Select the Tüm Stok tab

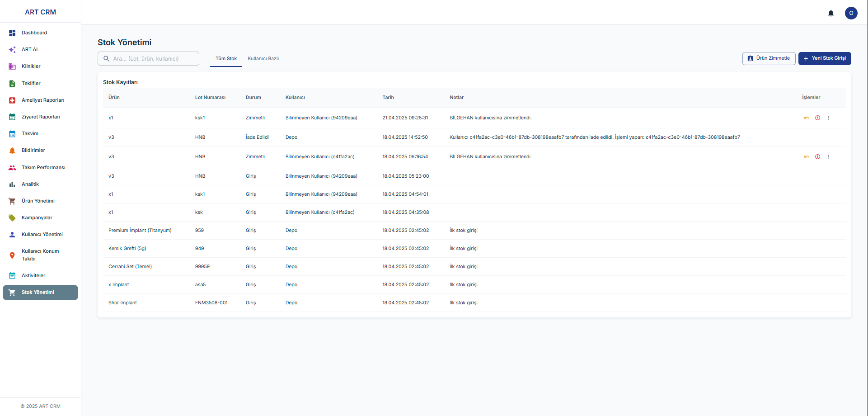click(x=226, y=59)
